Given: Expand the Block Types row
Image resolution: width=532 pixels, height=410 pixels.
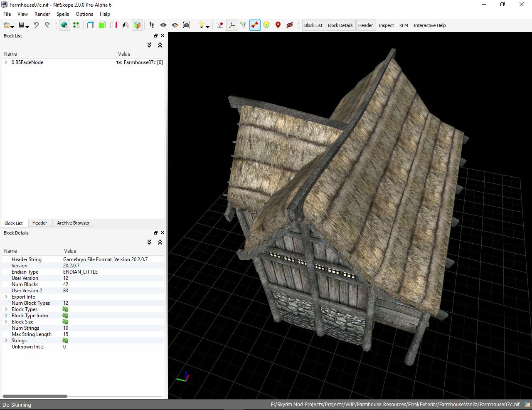Looking at the screenshot, I should 6,309.
